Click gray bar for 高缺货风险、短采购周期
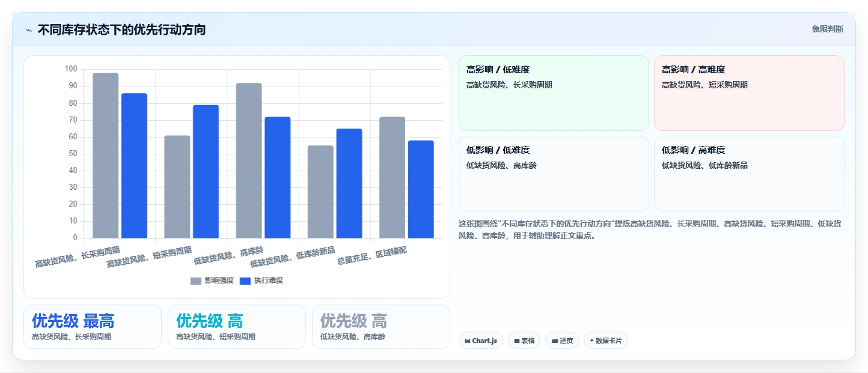The image size is (868, 373). pyautogui.click(x=177, y=187)
